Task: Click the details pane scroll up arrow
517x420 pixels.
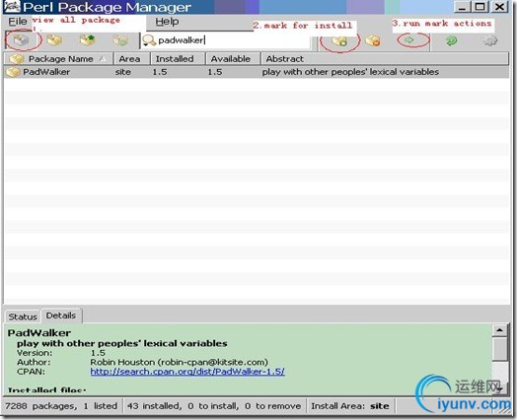Action: pyautogui.click(x=499, y=330)
